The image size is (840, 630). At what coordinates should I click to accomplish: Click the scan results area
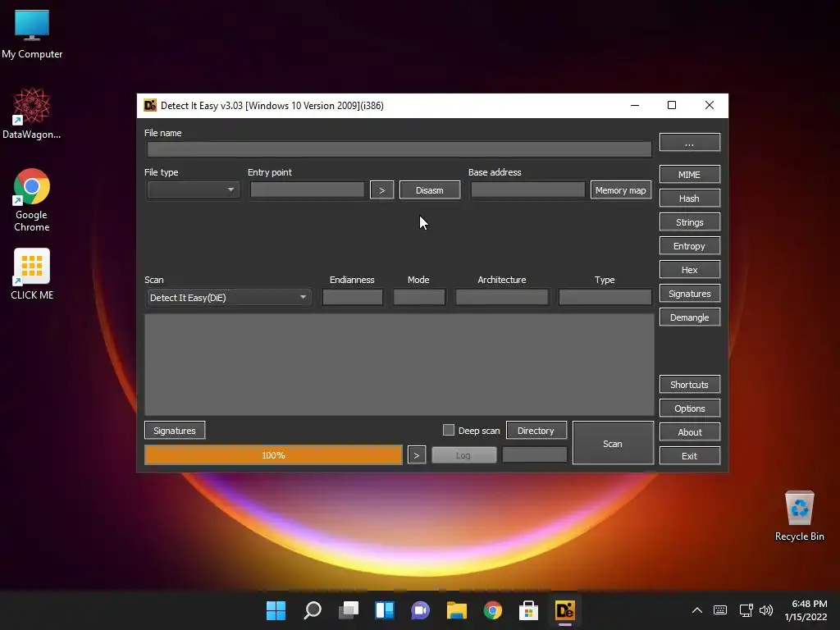[399, 364]
